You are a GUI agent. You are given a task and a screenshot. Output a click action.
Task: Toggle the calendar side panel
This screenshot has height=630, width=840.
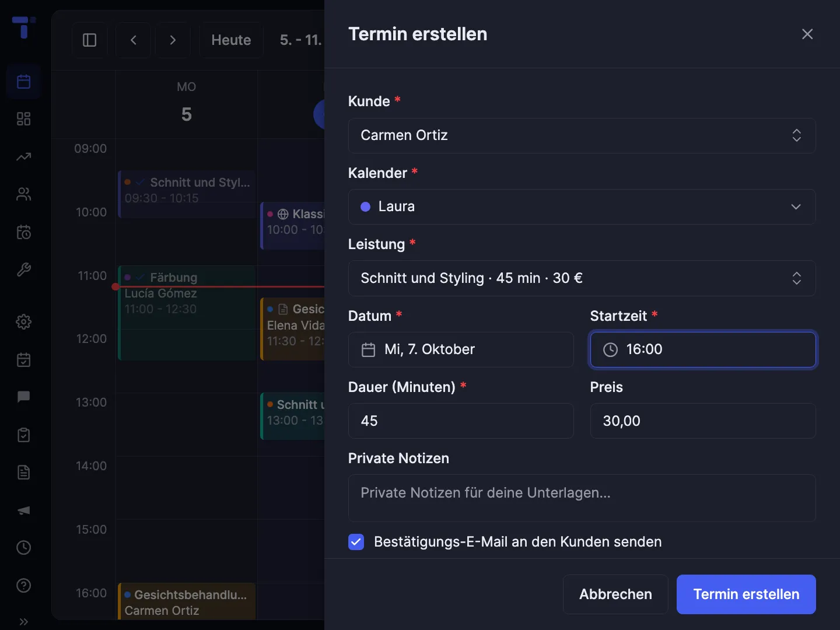tap(90, 40)
